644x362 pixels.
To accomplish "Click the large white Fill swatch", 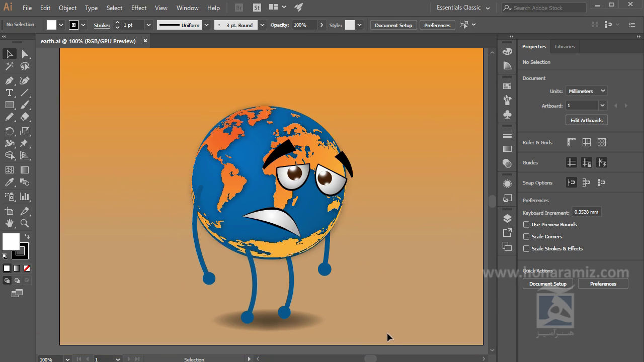I will coord(11,242).
